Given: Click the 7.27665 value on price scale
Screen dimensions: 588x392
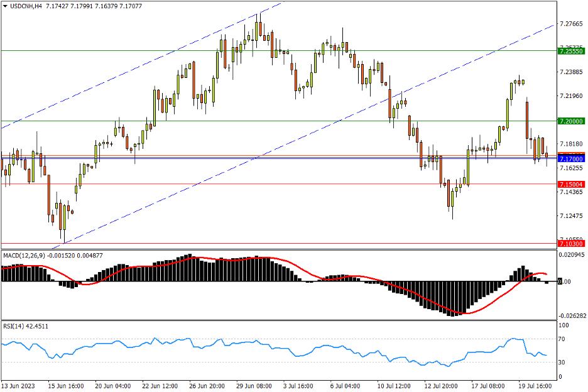Looking at the screenshot, I should point(571,24).
